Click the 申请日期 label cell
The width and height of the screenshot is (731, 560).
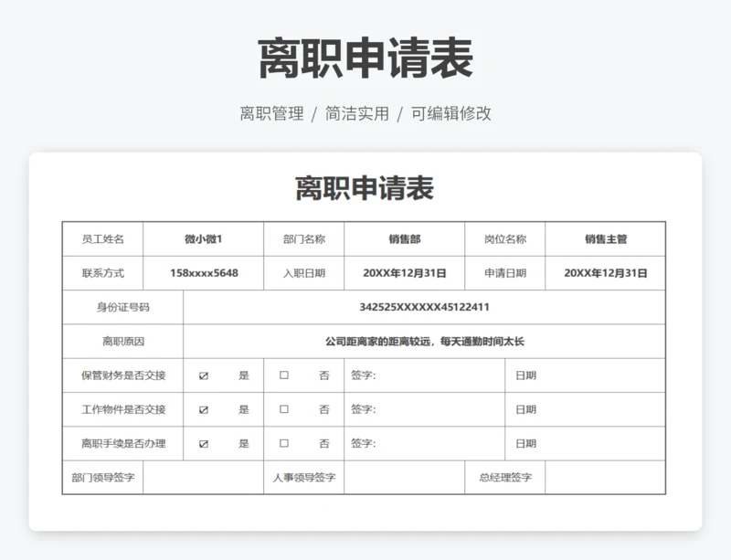505,273
